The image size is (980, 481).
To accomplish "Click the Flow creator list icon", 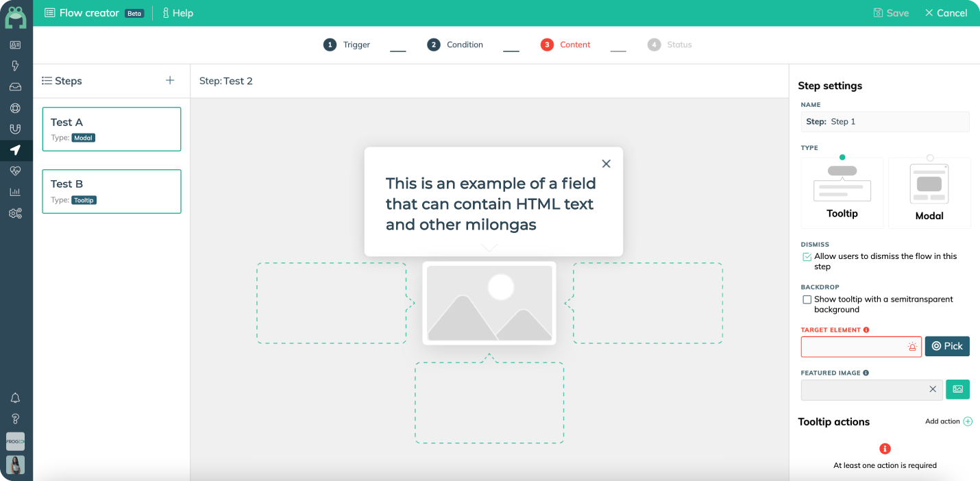I will 50,13.
